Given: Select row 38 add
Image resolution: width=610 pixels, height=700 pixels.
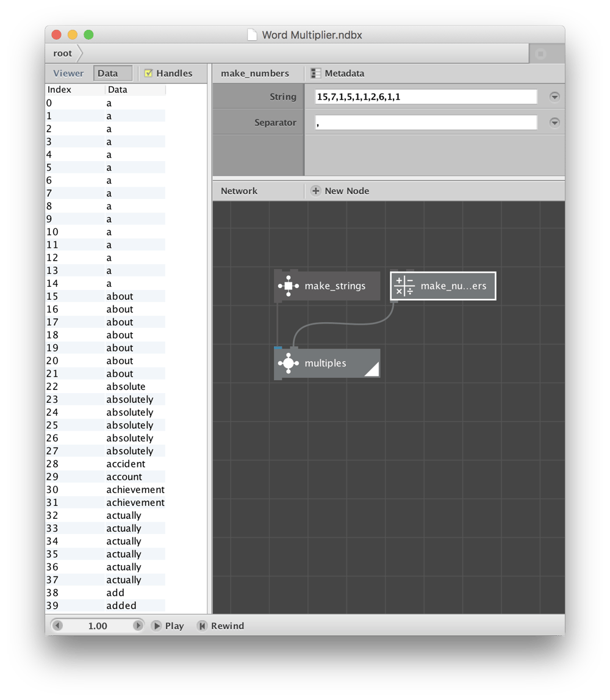Looking at the screenshot, I should [106, 593].
